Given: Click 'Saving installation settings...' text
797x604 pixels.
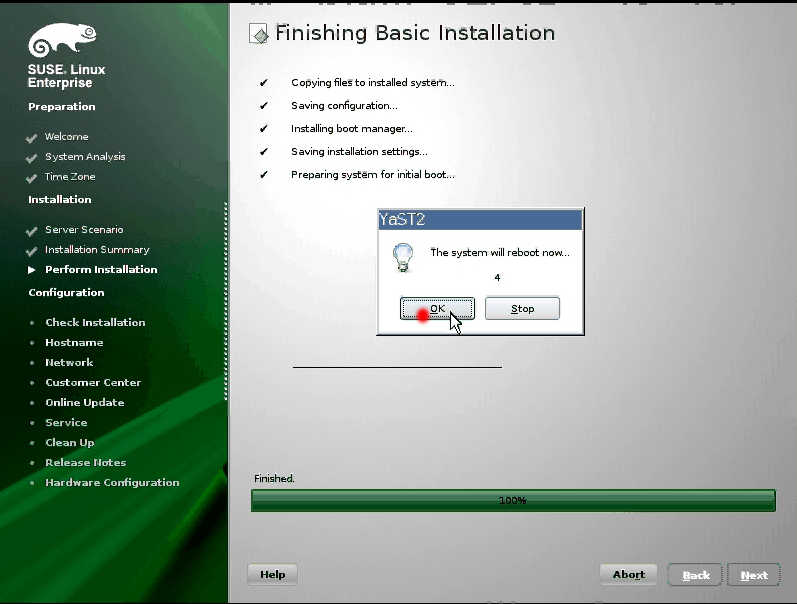Looking at the screenshot, I should [359, 151].
